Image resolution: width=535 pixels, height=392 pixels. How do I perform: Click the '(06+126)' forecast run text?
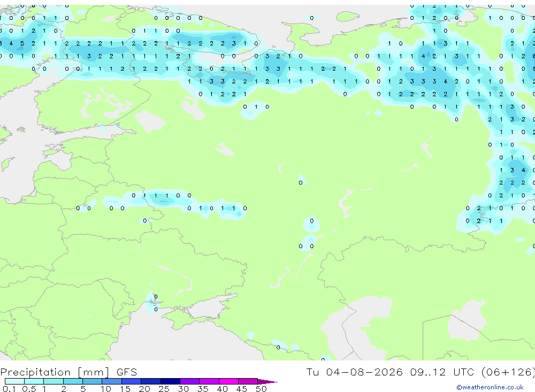pyautogui.click(x=508, y=372)
